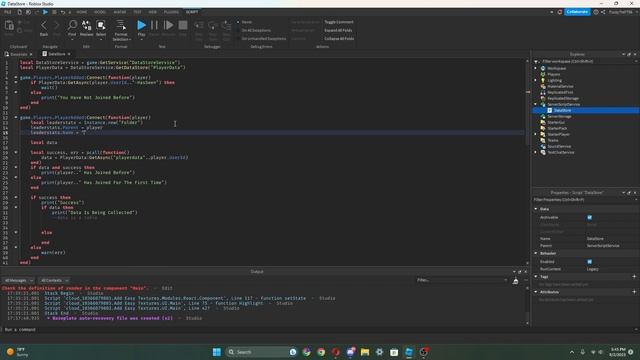640x360 pixels.
Task: Click the Collaborate button
Action: click(x=577, y=12)
